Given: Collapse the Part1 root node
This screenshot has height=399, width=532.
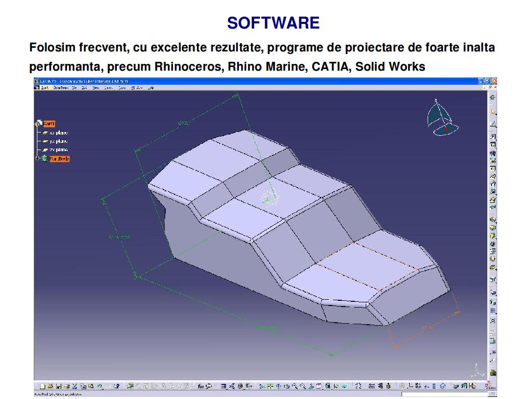Looking at the screenshot, I should [36, 124].
